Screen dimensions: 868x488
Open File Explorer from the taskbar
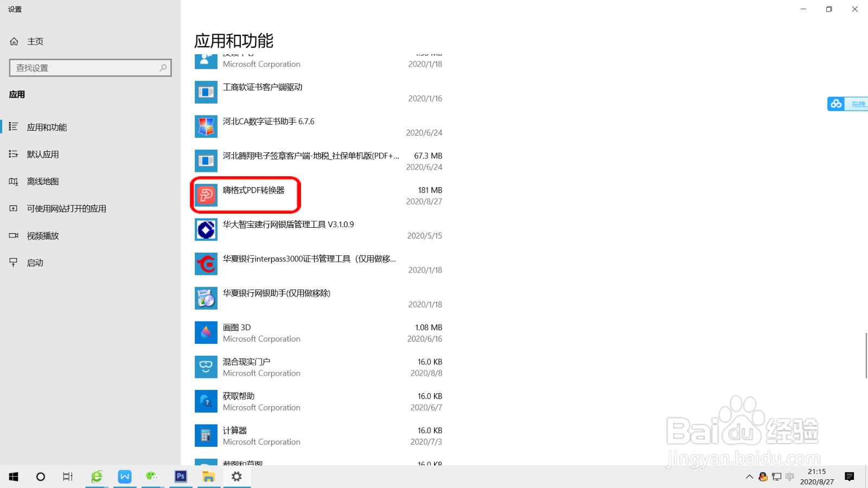pos(208,477)
